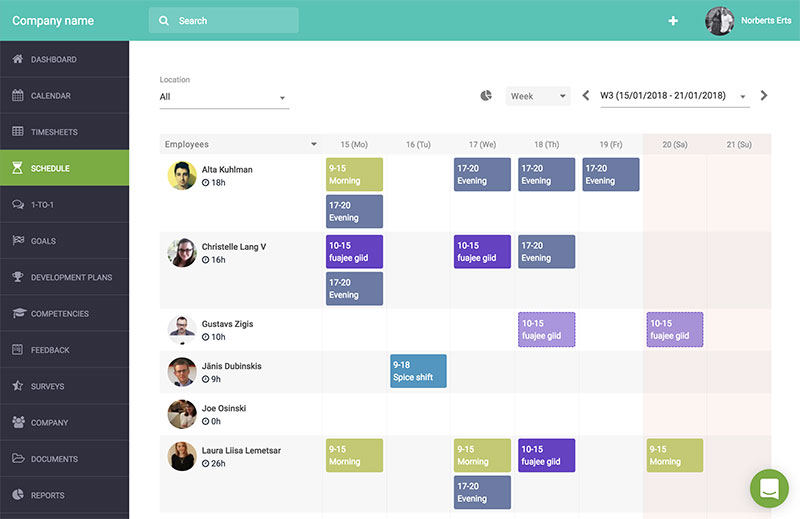The image size is (800, 519).
Task: Open Calendar menu item
Action: coord(64,95)
